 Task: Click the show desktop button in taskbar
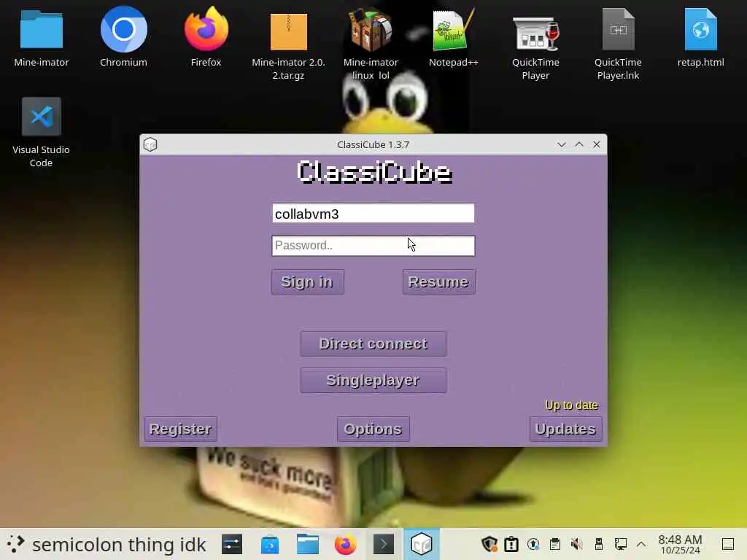coord(728,544)
